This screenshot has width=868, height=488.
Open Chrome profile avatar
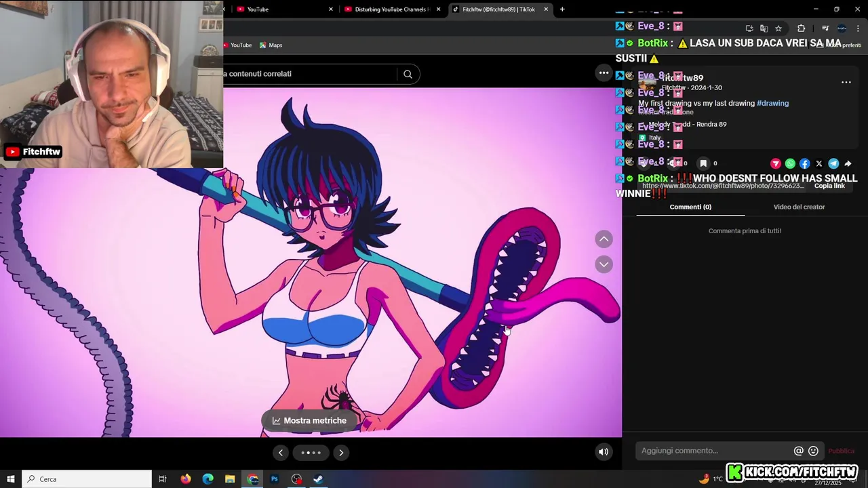pos(842,28)
